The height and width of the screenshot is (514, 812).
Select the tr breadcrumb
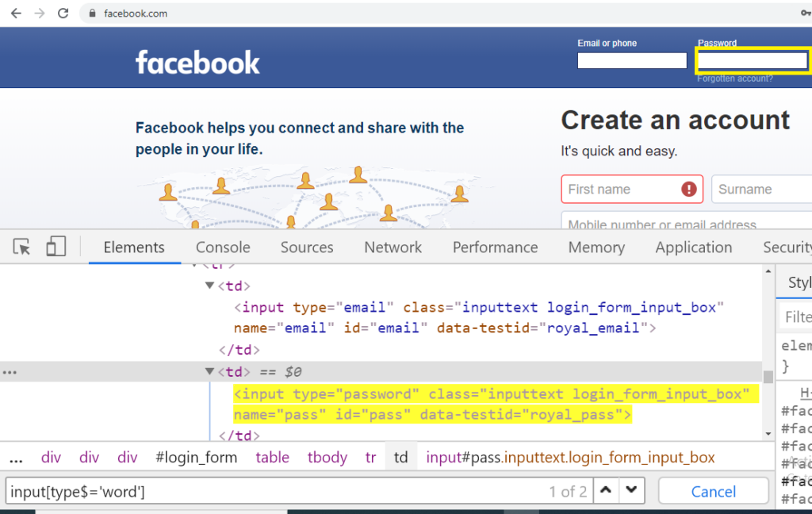371,458
